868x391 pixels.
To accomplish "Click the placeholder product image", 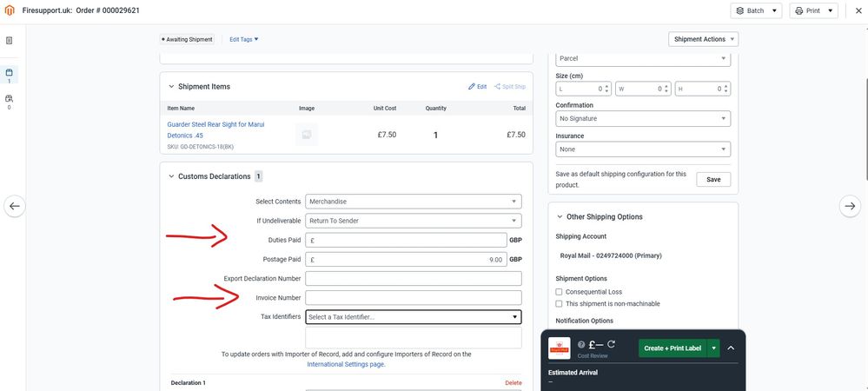I will (306, 135).
